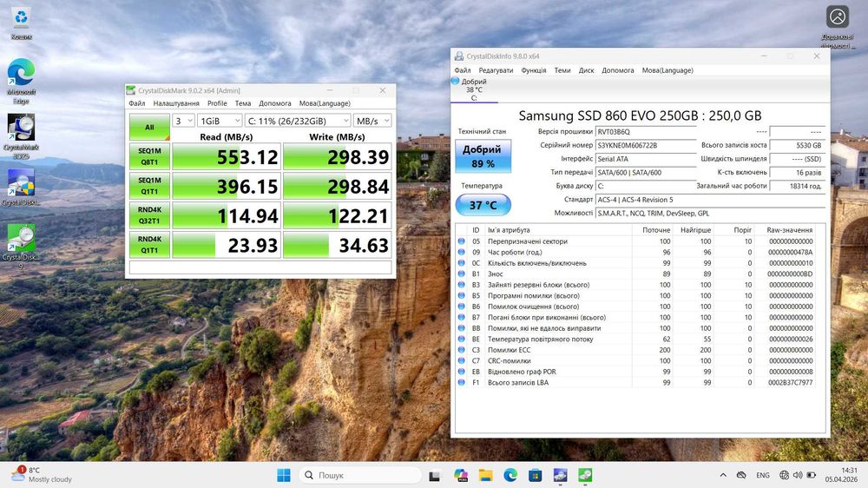
Task: Open CrystalDiskMark's Допомога menu
Action: pyautogui.click(x=274, y=103)
